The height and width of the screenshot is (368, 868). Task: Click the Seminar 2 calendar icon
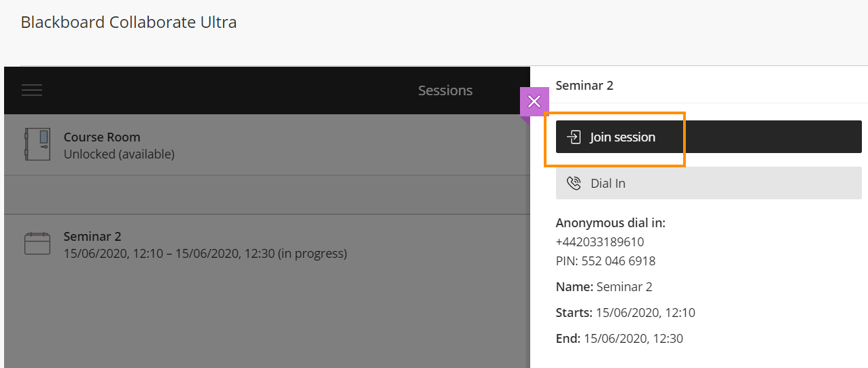(37, 244)
